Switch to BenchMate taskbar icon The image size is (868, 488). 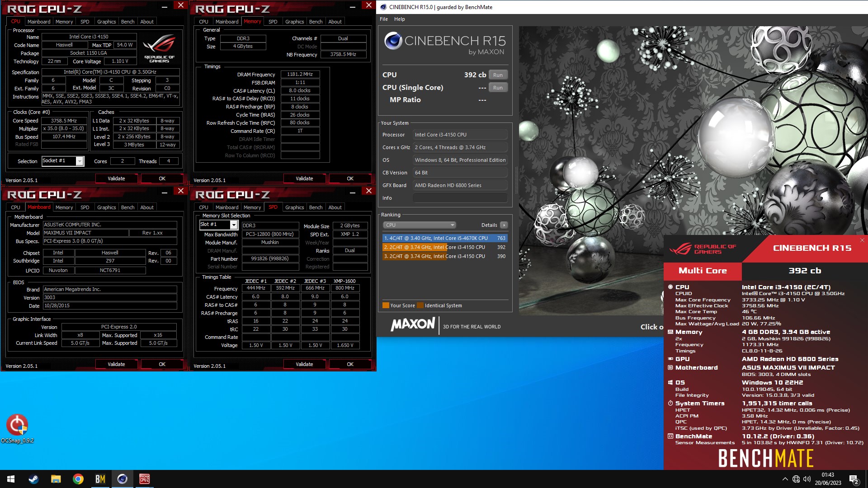pyautogui.click(x=100, y=479)
